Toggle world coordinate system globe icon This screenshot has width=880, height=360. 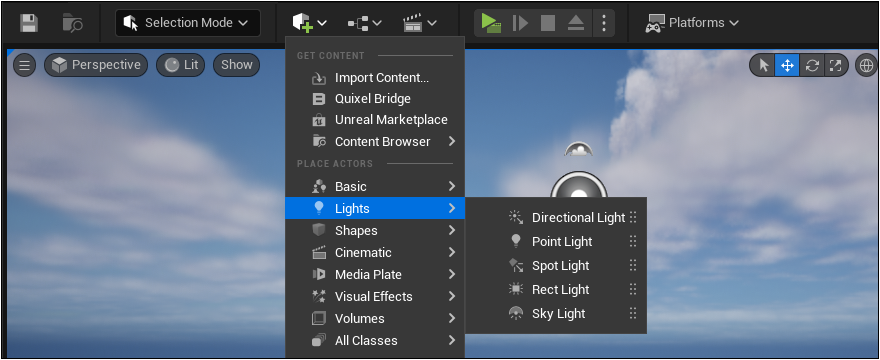pos(867,66)
